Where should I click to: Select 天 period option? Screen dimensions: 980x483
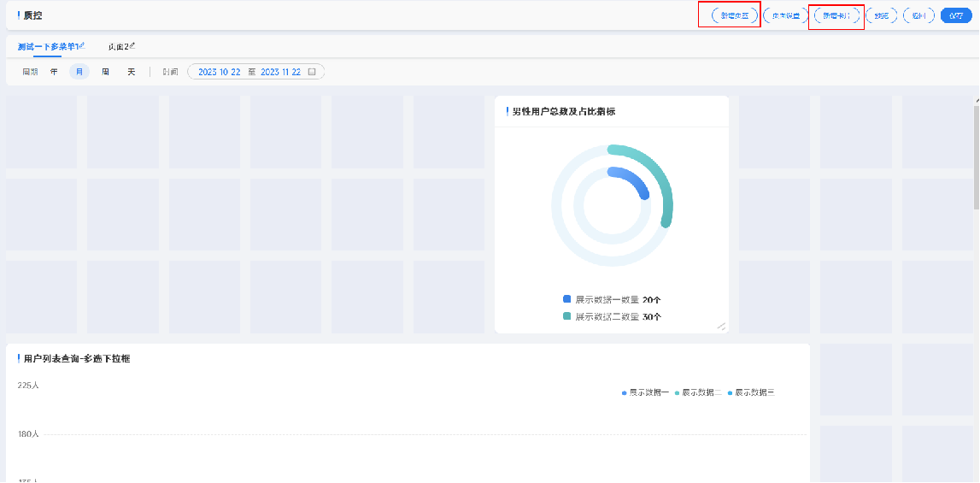132,72
